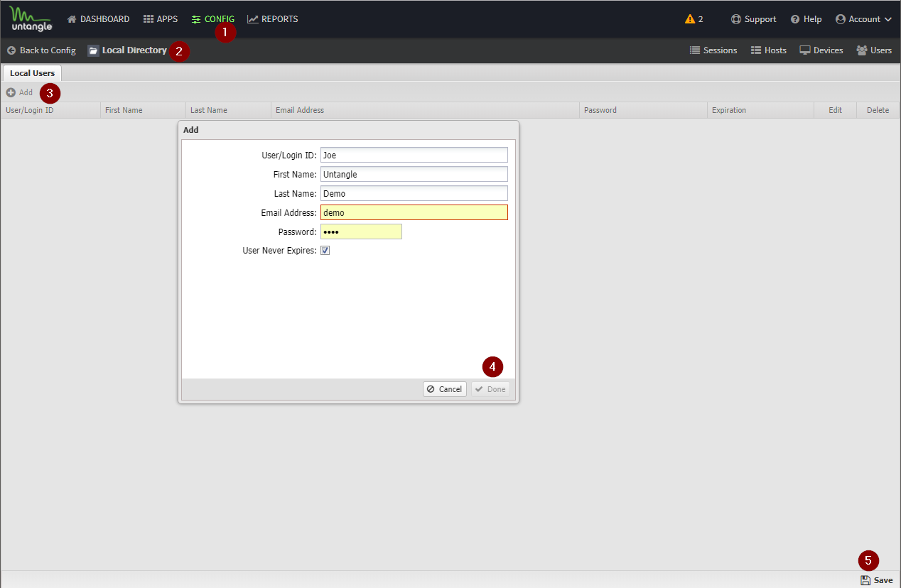Screen dimensions: 901x588
Task: Select the Local Users tab
Action: point(32,73)
